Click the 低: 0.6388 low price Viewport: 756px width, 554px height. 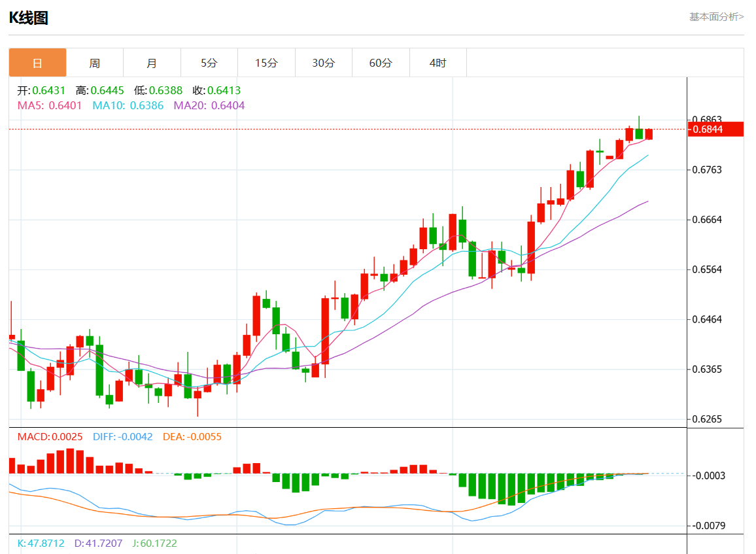[158, 91]
